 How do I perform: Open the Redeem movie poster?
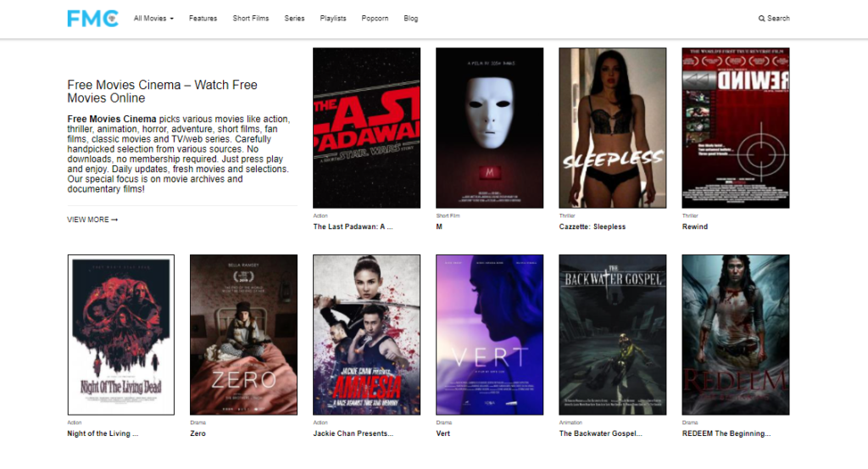click(x=736, y=334)
